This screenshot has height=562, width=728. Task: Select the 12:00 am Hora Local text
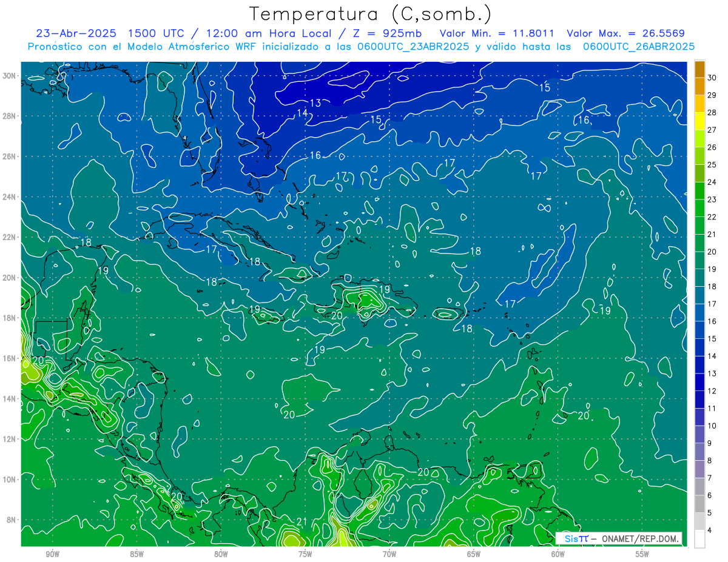pos(268,33)
